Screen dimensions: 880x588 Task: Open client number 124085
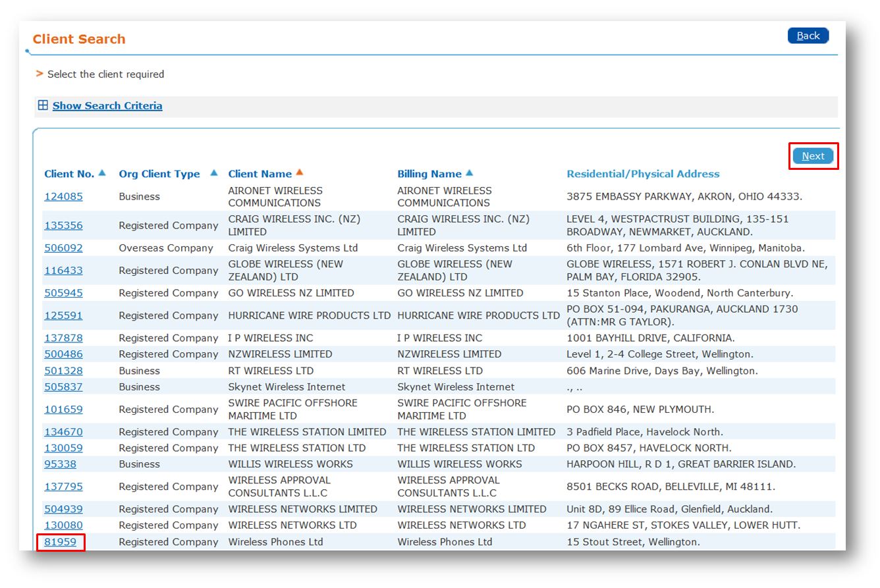point(63,196)
